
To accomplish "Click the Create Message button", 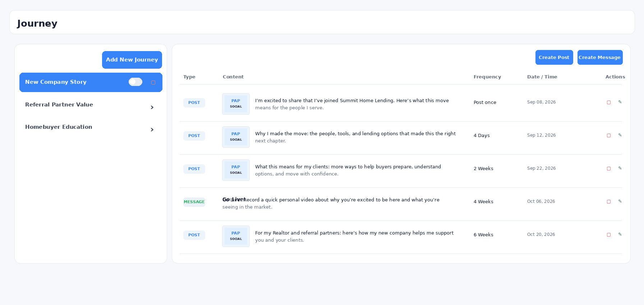I will pos(600,58).
